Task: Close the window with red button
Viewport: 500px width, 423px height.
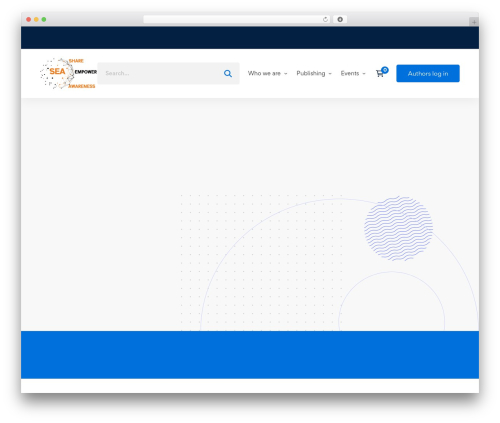Action: point(29,19)
